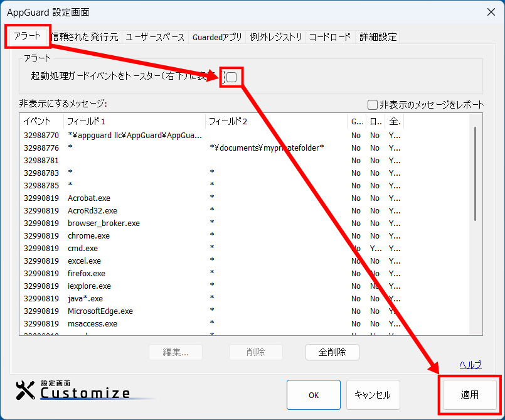Open the ユーザースペース tab
505x420 pixels.
pyautogui.click(x=155, y=37)
